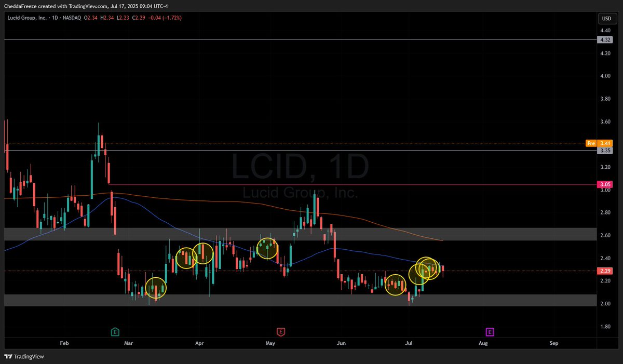
Task: Select the red 2.29 last price label
Action: point(605,271)
